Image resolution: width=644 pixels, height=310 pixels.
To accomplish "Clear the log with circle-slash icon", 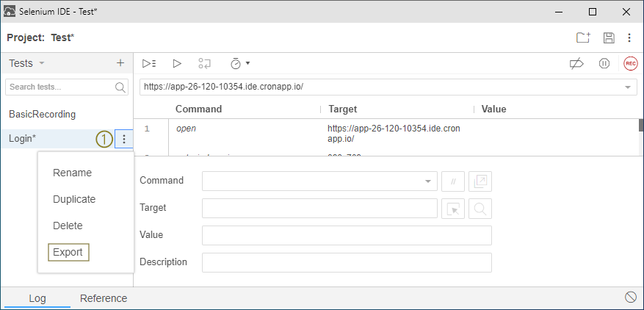I will 631,298.
